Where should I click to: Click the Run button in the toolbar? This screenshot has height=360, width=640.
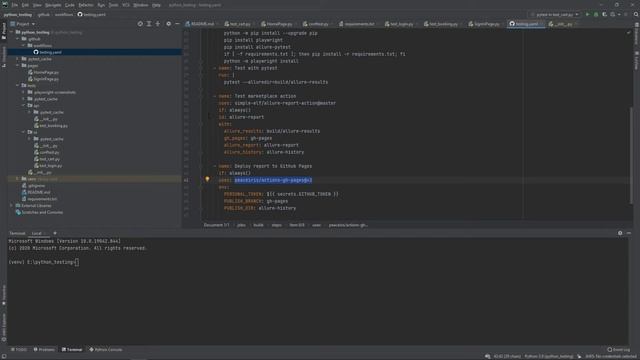point(587,14)
